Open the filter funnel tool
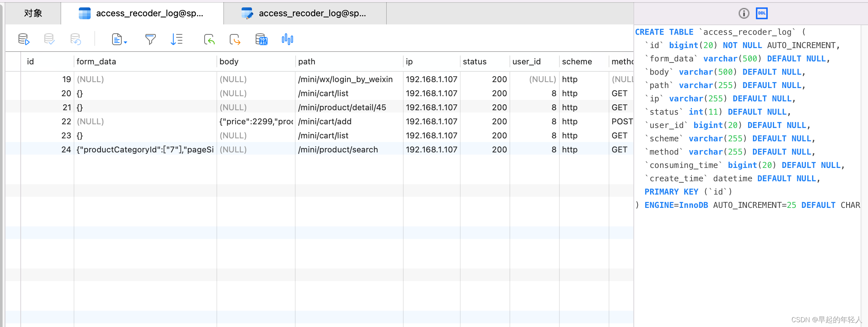Viewport: 868px width, 327px height. point(150,39)
